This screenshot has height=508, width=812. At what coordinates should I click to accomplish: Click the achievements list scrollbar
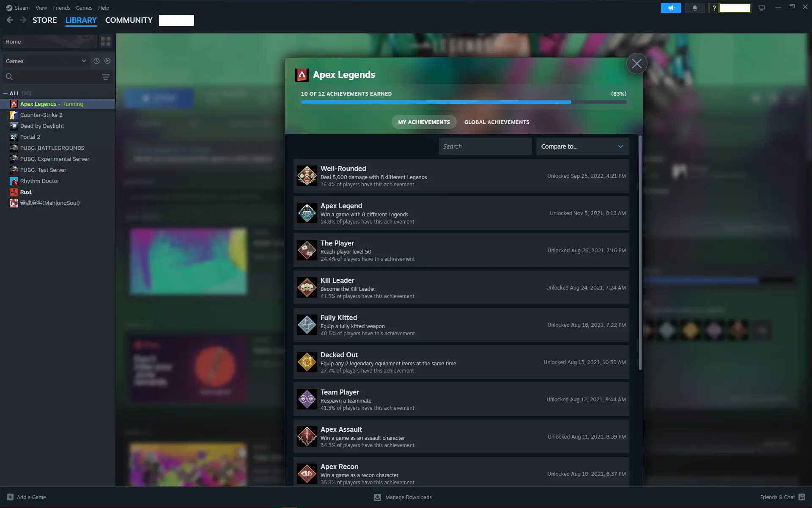coord(640,254)
